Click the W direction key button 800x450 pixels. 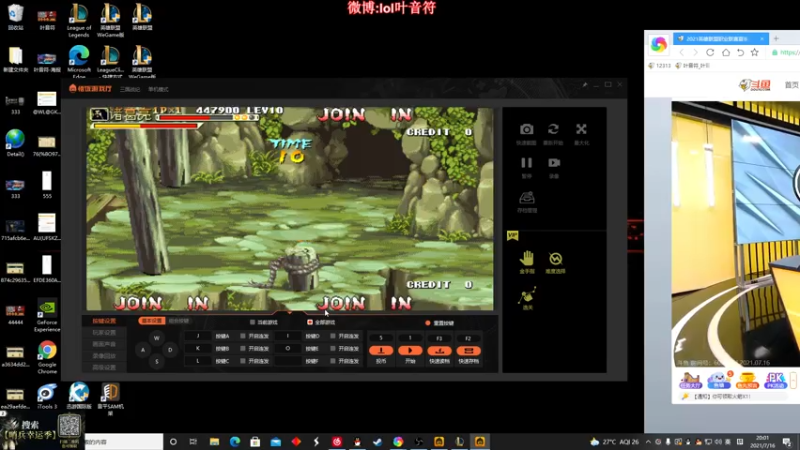point(157,338)
